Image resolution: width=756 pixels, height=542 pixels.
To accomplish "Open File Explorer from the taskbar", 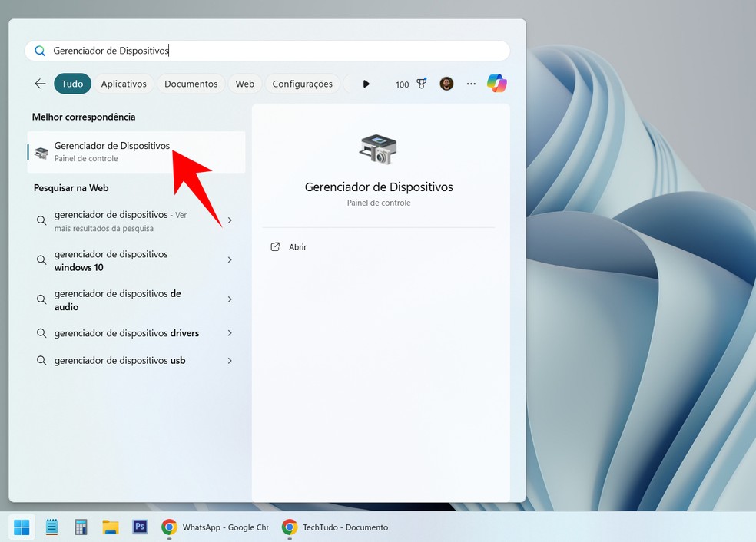I will [110, 527].
